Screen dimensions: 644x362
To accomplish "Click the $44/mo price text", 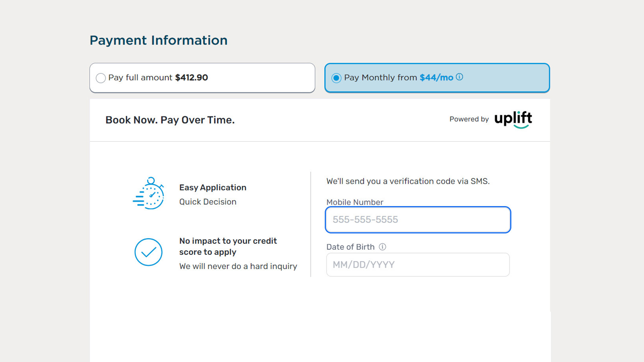I will pos(436,77).
